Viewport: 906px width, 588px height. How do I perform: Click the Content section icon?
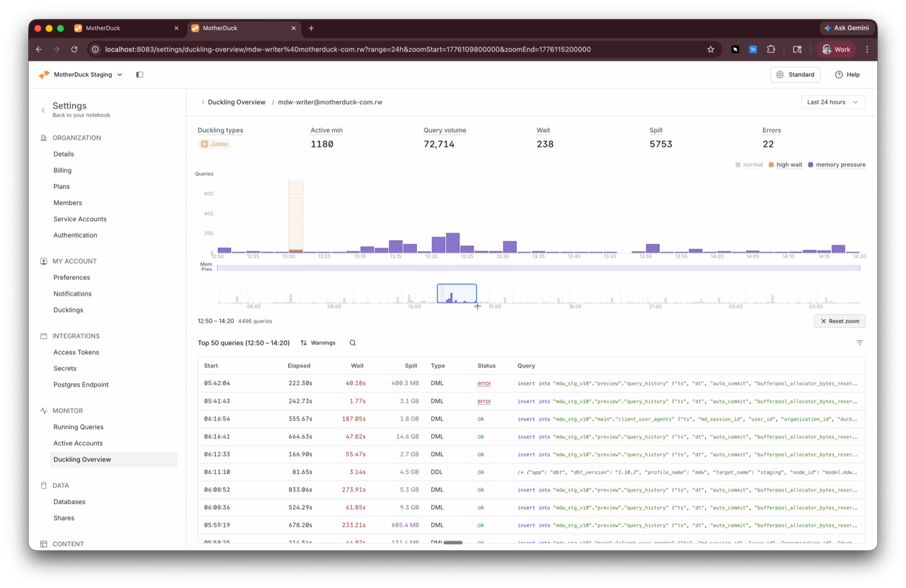click(44, 544)
